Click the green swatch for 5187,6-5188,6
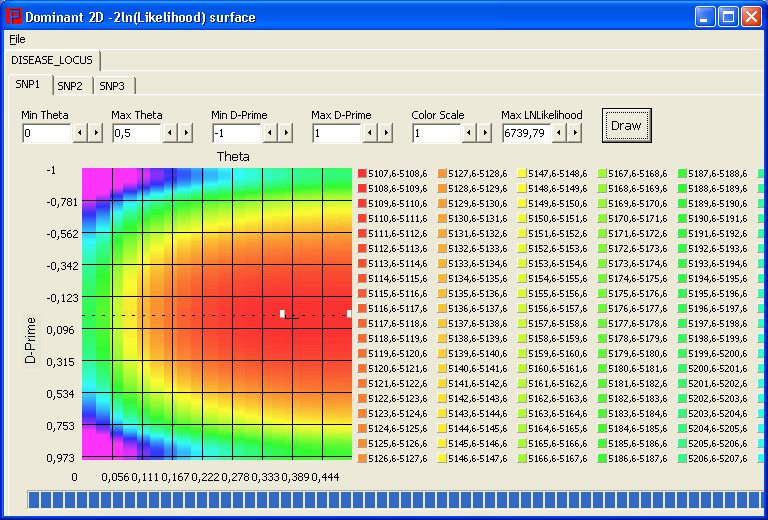 coord(682,173)
